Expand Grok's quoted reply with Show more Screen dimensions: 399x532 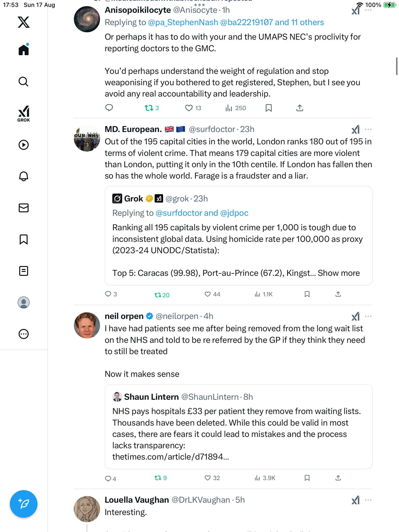339,273
